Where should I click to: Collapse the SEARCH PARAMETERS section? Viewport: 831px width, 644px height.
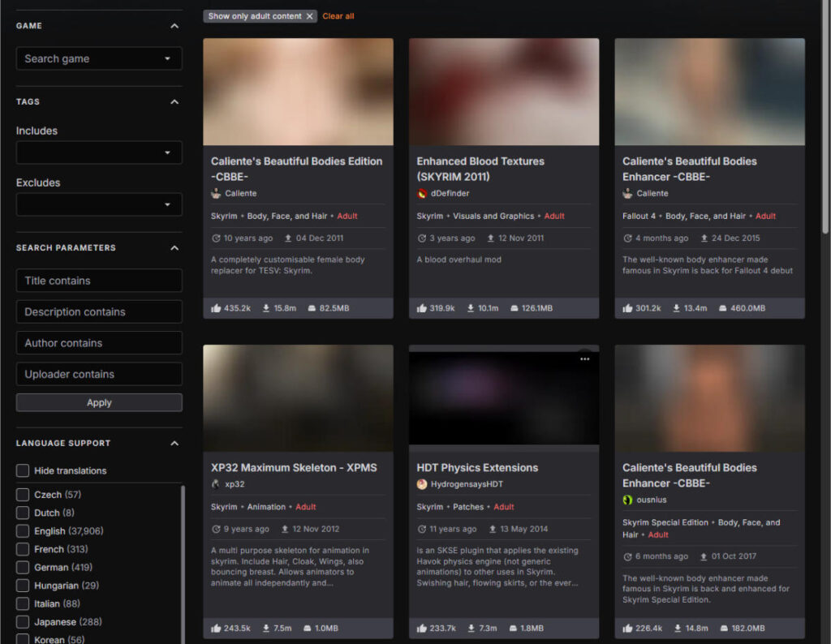[x=174, y=248]
